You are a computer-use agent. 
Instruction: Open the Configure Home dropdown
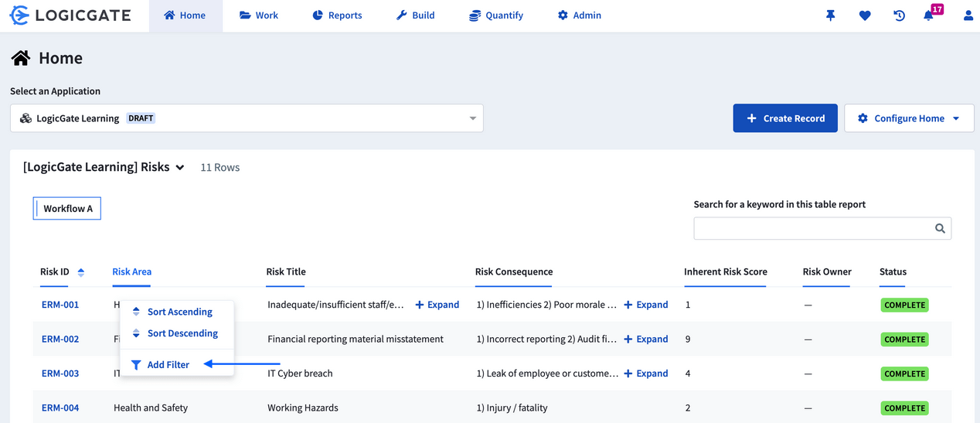909,118
